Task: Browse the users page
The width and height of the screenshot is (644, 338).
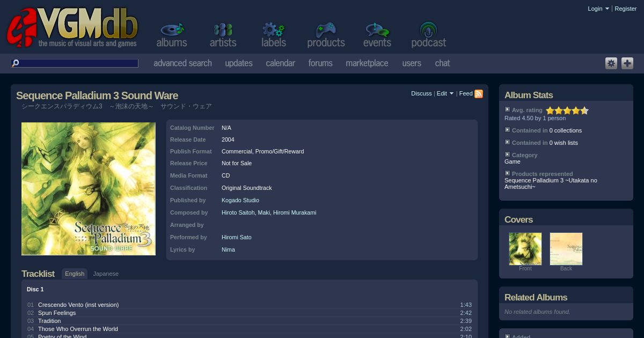Action: tap(412, 63)
